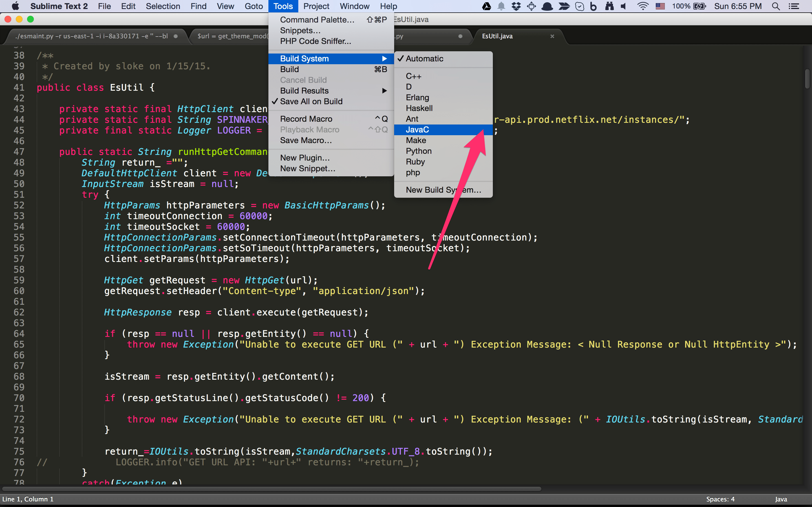Open Spotlight search magnifier icon
Viewport: 812px width, 507px height.
click(776, 6)
